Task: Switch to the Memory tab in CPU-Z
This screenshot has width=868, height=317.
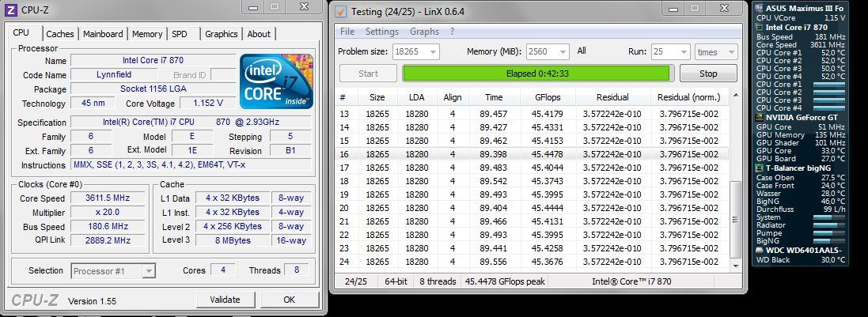Action: pyautogui.click(x=147, y=34)
